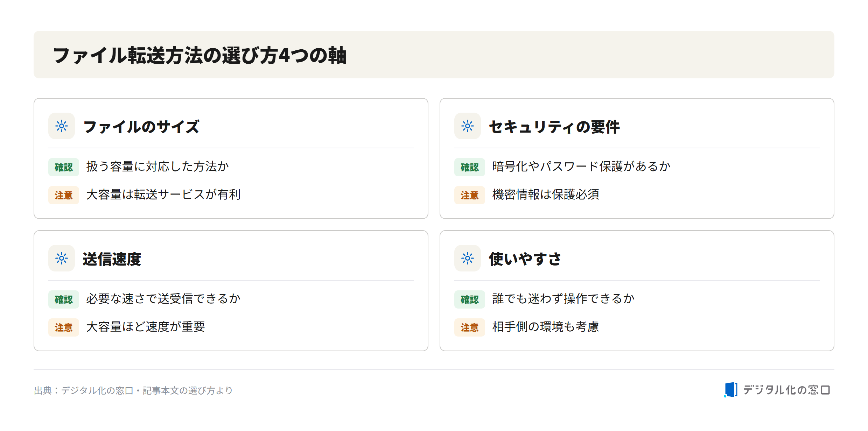
Task: Click the sun icon beside セキュリティの要件
Action: point(468,126)
